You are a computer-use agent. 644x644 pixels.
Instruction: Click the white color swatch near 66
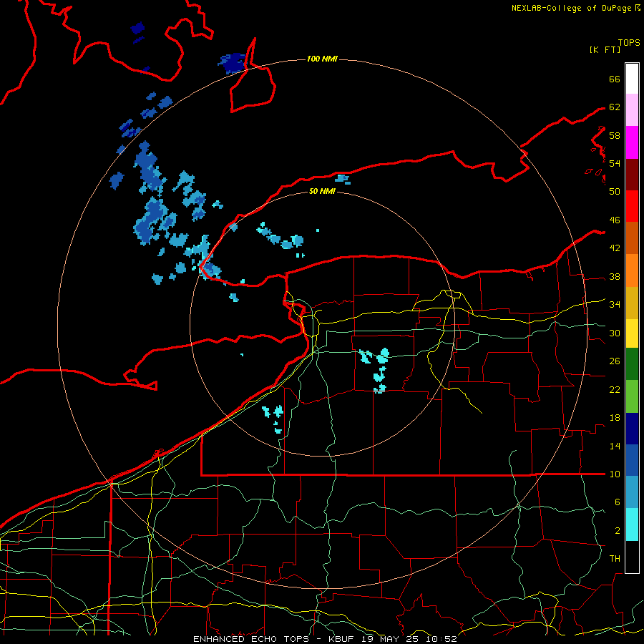coord(632,79)
